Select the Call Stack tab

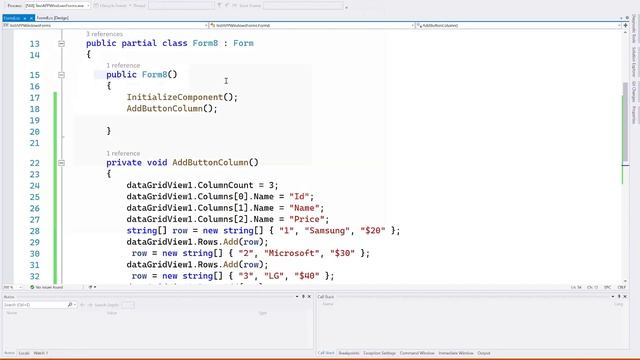point(326,353)
